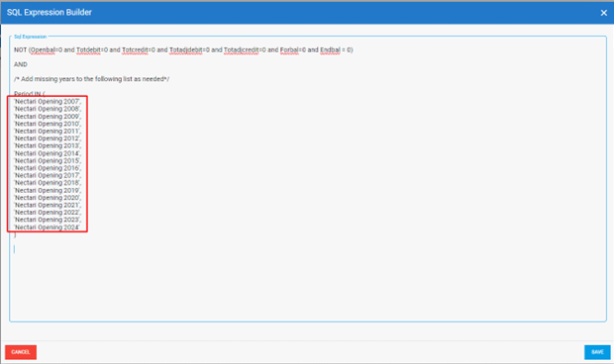Click the 'Nectari Opening 2019' entry
This screenshot has width=614, height=364.
[48, 190]
